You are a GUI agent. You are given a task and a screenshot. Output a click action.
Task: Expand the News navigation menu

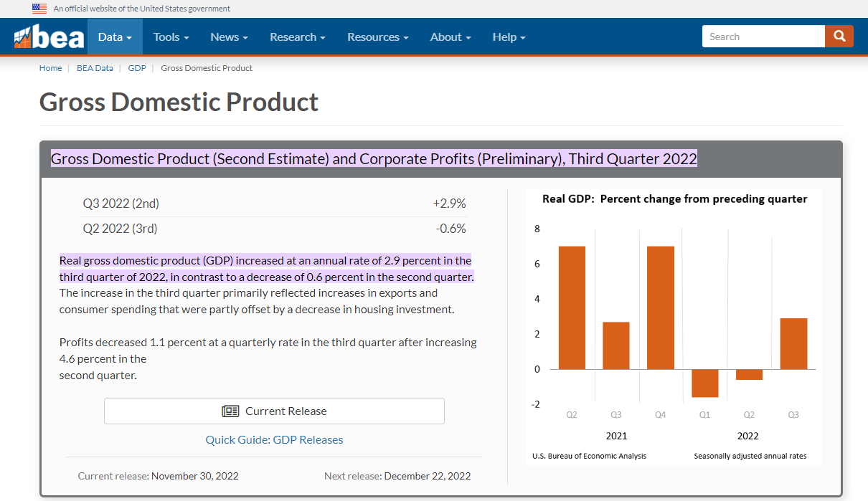click(229, 37)
